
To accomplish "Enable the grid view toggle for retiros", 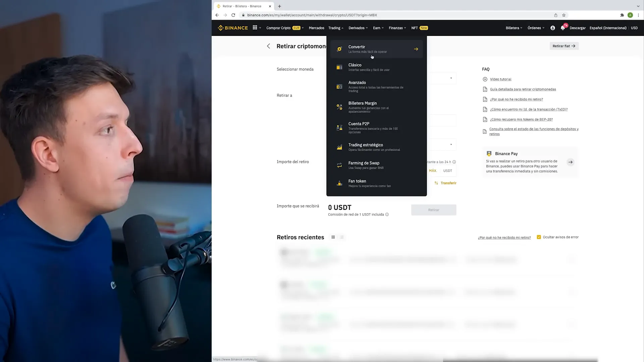I will click(x=333, y=237).
